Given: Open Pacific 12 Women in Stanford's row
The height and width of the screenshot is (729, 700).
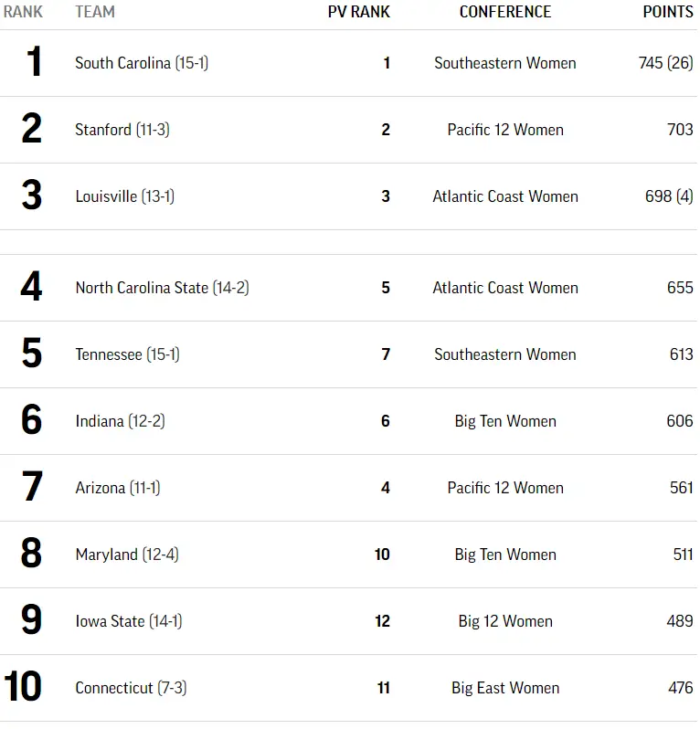Looking at the screenshot, I should 505,130.
